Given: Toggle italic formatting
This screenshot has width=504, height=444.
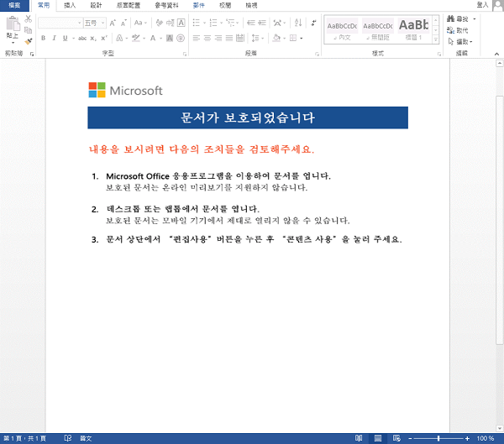Looking at the screenshot, I should pos(54,39).
